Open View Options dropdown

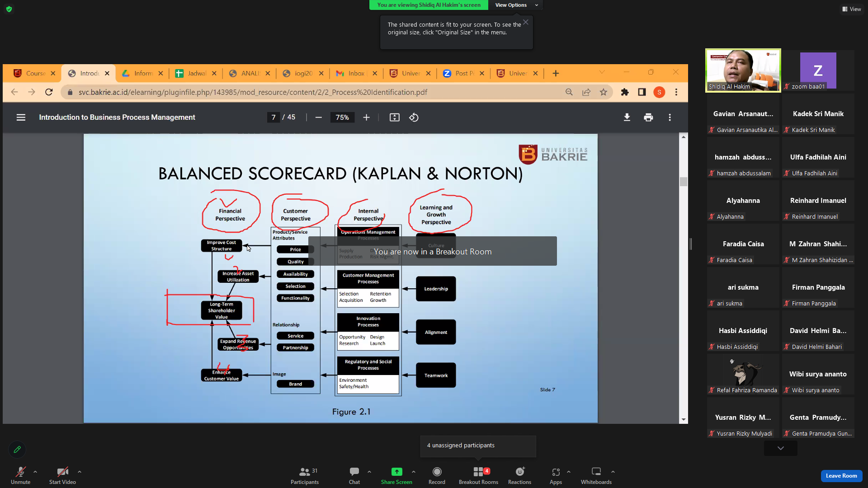516,5
